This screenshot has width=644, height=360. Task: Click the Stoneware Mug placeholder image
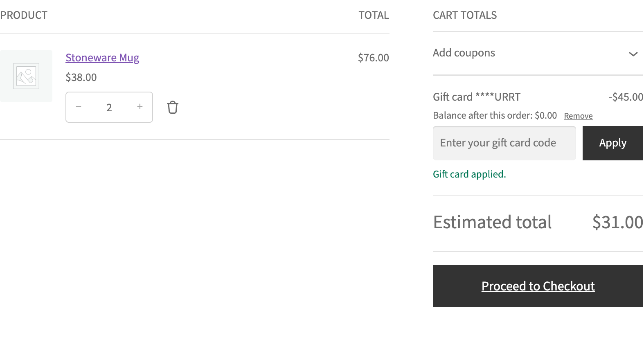coord(26,76)
